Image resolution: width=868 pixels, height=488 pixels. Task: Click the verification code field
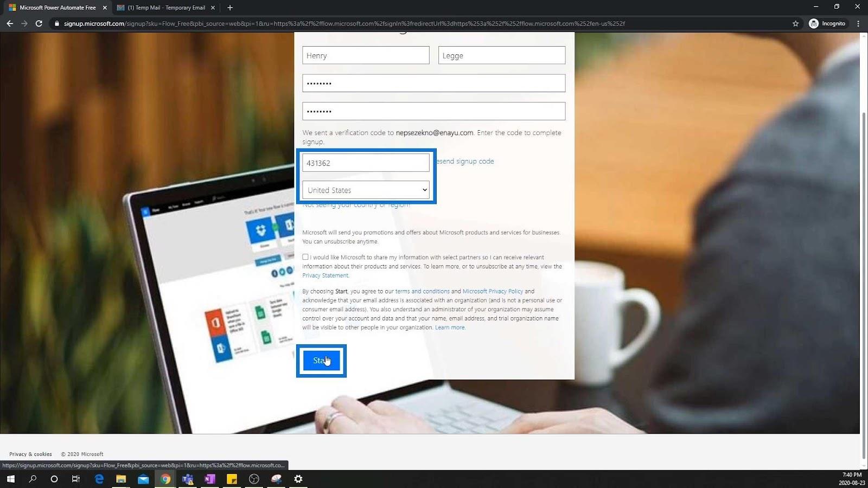coord(366,163)
